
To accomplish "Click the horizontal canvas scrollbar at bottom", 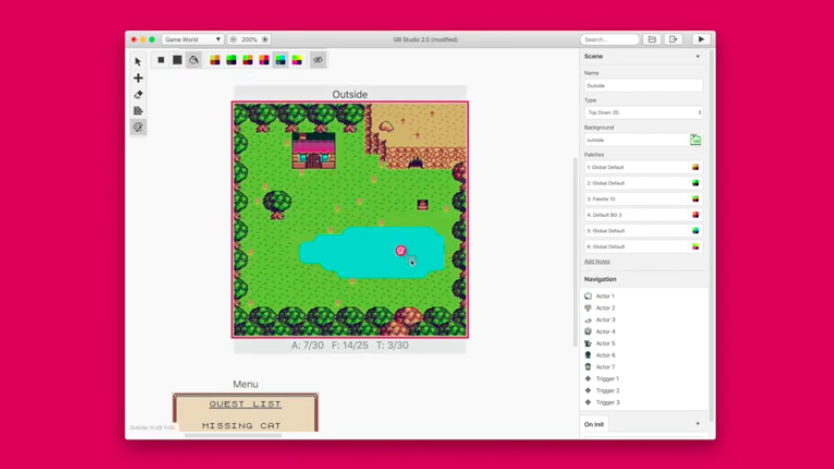I will click(x=233, y=436).
